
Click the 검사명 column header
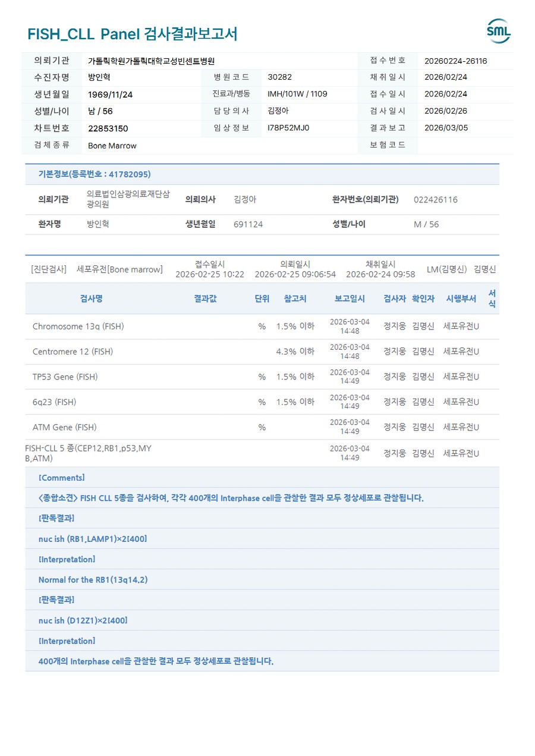coord(92,299)
